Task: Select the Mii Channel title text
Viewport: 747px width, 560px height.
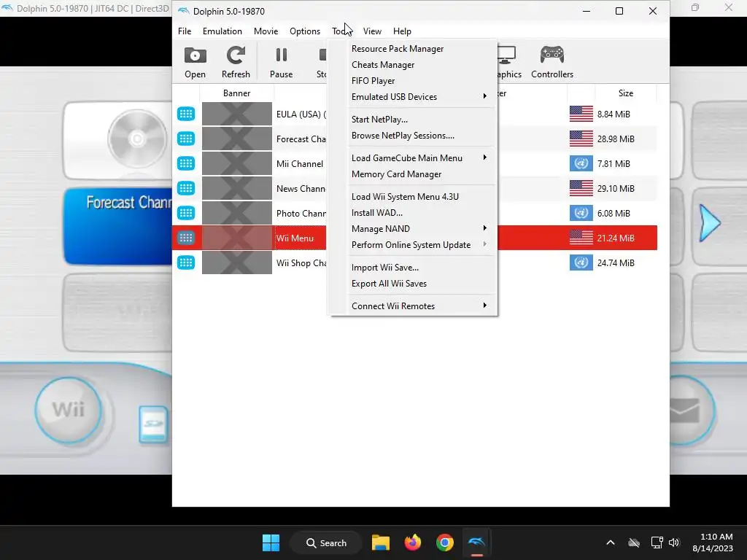Action: 300,164
